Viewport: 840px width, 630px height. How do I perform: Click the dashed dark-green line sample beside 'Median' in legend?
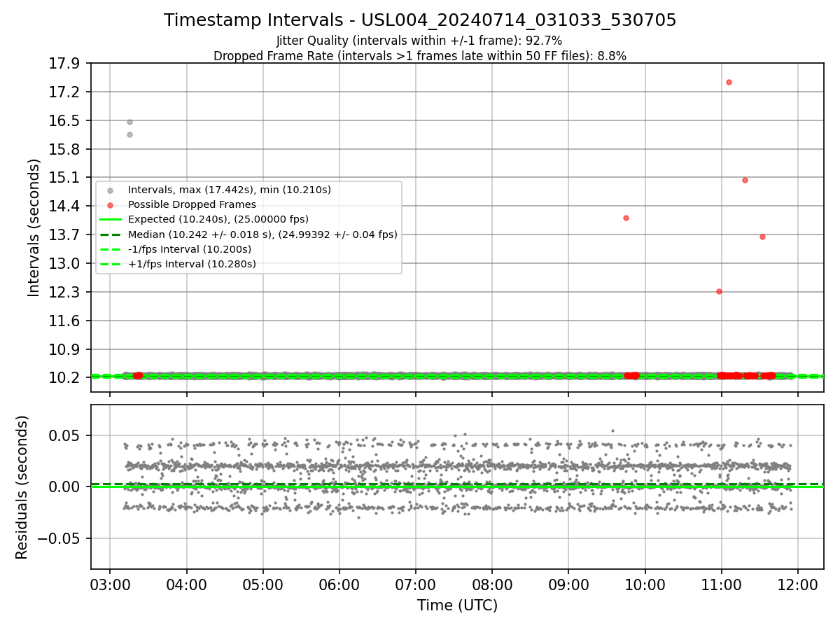tap(110, 234)
